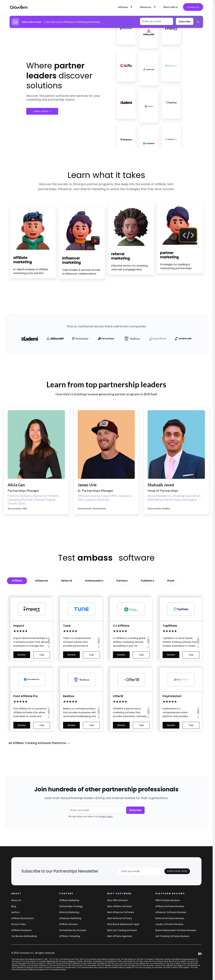Click the Tune logo in software card
Screen dimensions: 215x980
(x=81, y=609)
